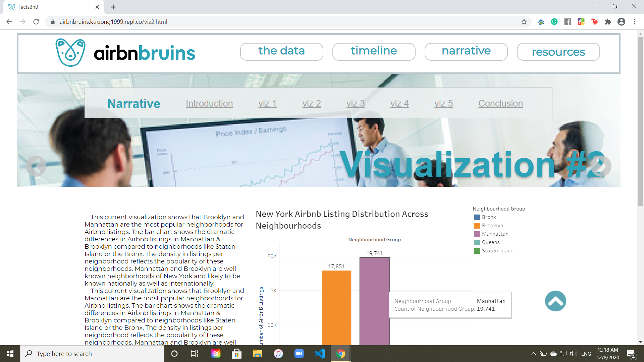The height and width of the screenshot is (362, 644).
Task: Open the Chrome extensions puzzle icon
Action: [x=608, y=22]
